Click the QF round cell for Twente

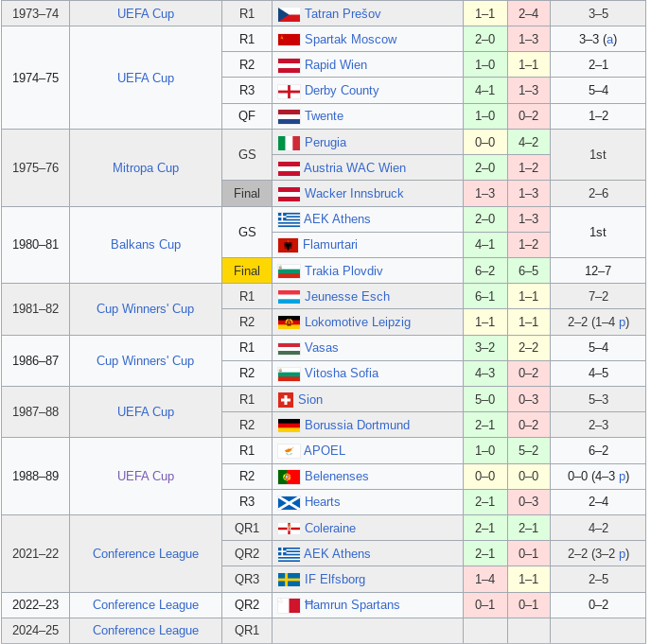coord(247,115)
